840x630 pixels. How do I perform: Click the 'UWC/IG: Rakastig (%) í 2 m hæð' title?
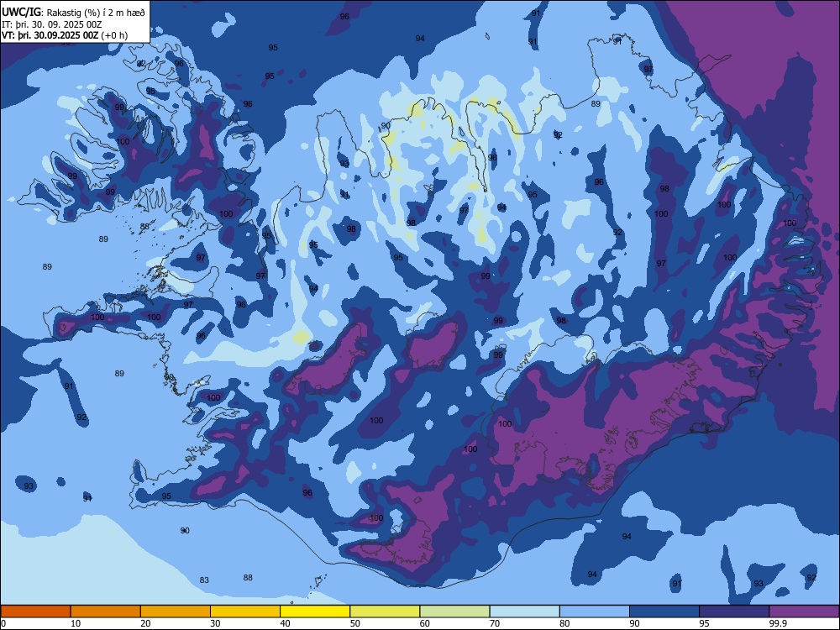click(73, 13)
